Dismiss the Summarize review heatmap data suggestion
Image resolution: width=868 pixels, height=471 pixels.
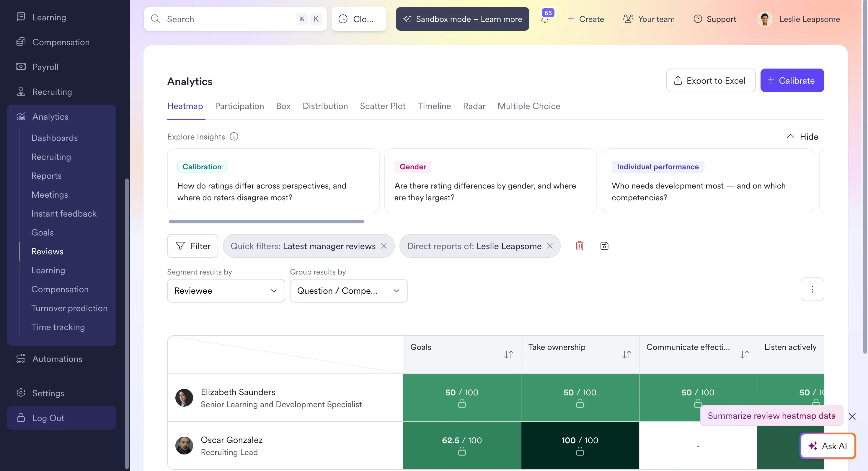852,416
